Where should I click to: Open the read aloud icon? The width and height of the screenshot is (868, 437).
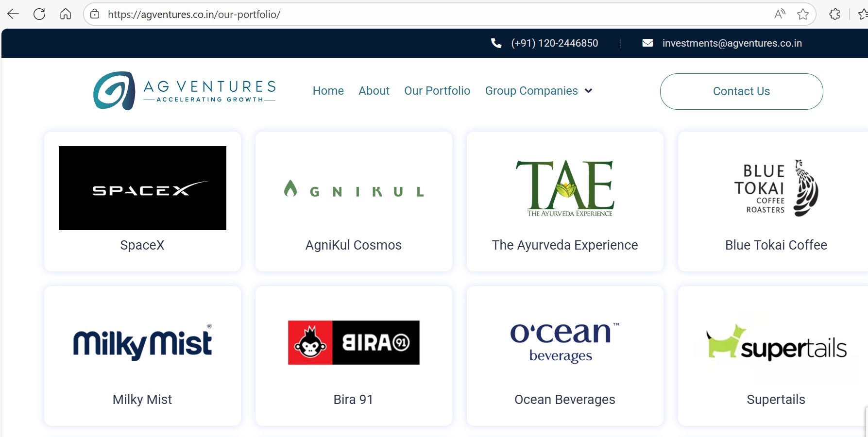pos(780,14)
